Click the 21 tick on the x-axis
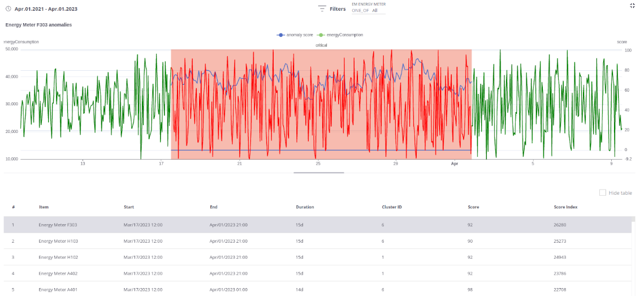The height and width of the screenshot is (296, 644). coord(239,164)
